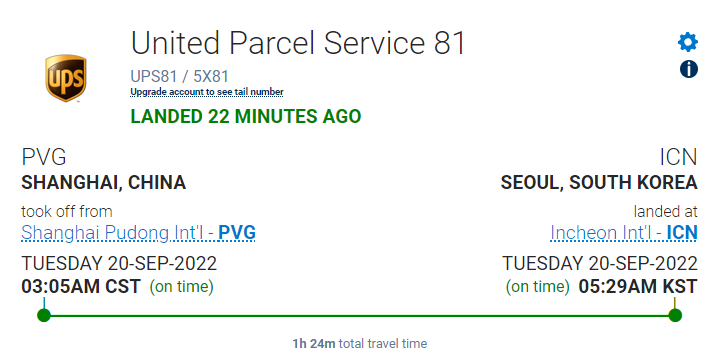Click the departure on time label
This screenshot has width=711, height=361.
(x=181, y=287)
